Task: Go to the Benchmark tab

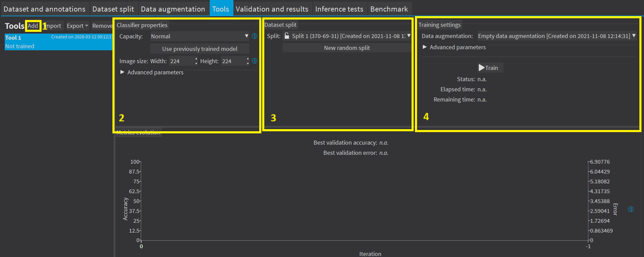Action: click(x=389, y=9)
